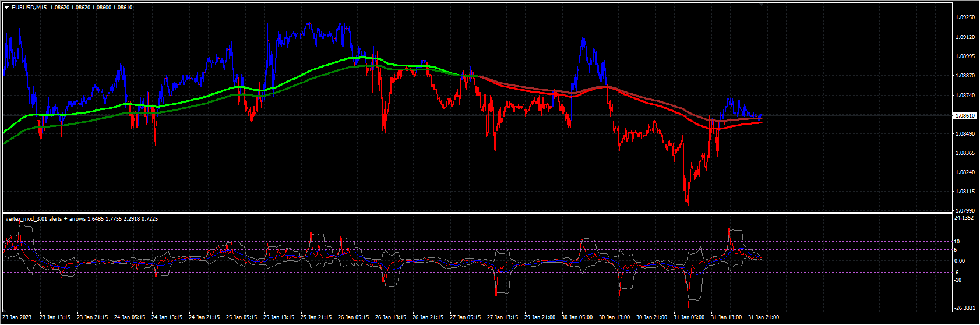This screenshot has height=325, width=980.
Task: Click the 30 Jan 05:00 time axis label
Action: click(x=577, y=317)
